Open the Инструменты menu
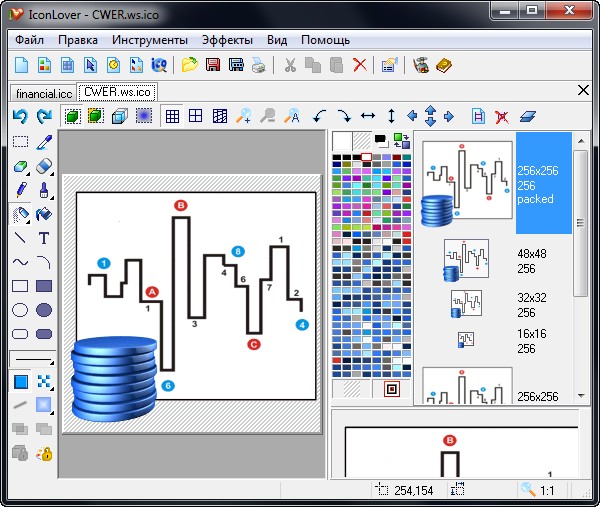The image size is (600, 507). coord(150,40)
